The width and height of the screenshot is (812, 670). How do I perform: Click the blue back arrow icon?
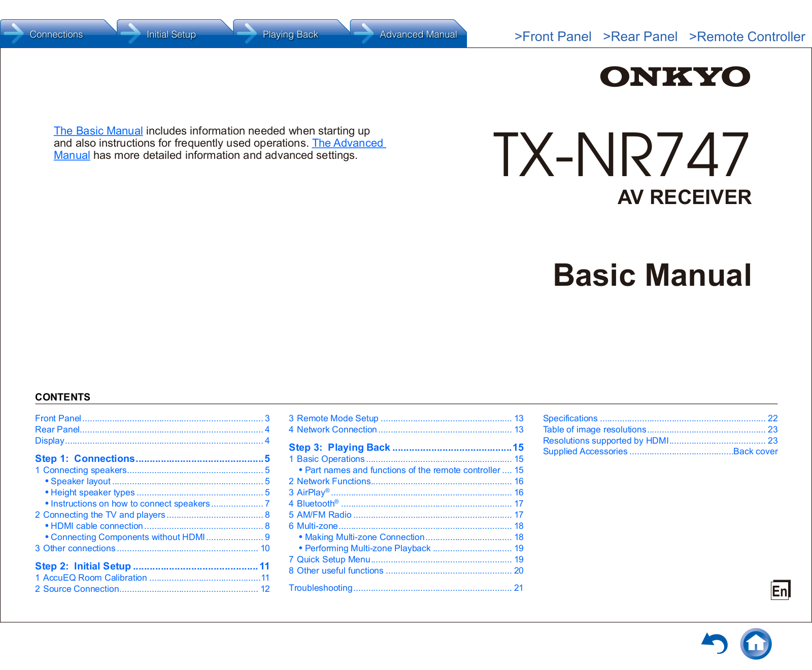[715, 644]
